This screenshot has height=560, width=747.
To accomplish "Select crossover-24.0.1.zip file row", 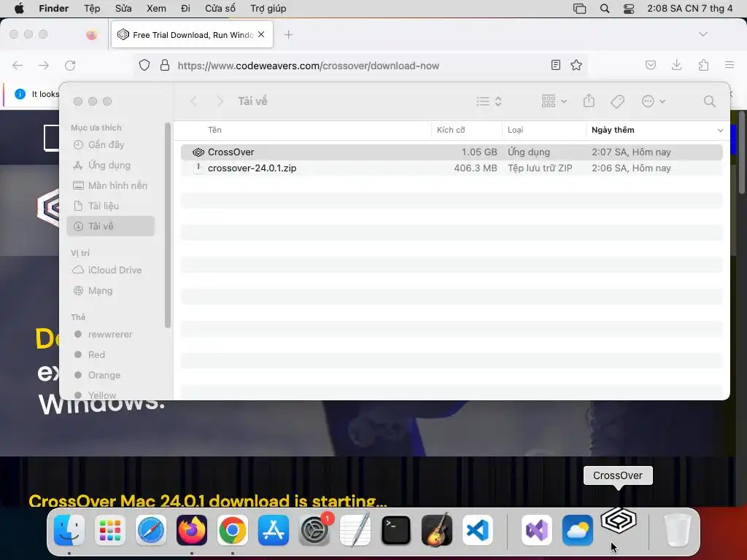I will [452, 168].
